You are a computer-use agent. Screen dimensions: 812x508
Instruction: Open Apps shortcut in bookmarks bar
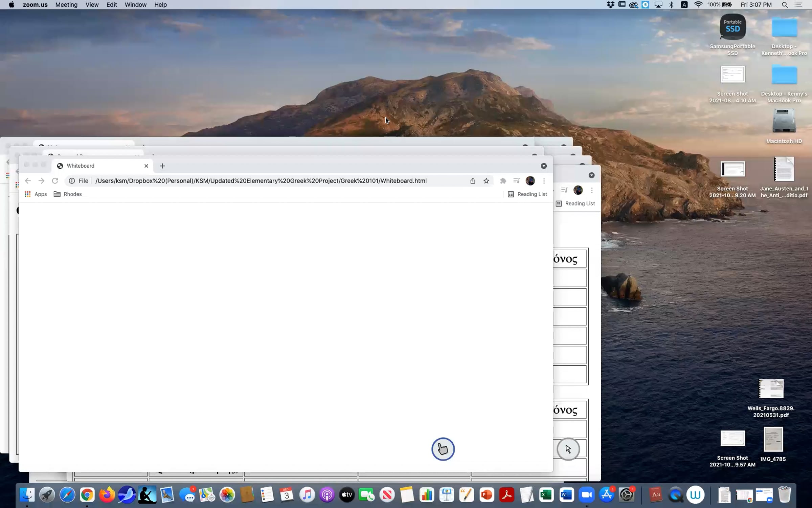pos(36,194)
